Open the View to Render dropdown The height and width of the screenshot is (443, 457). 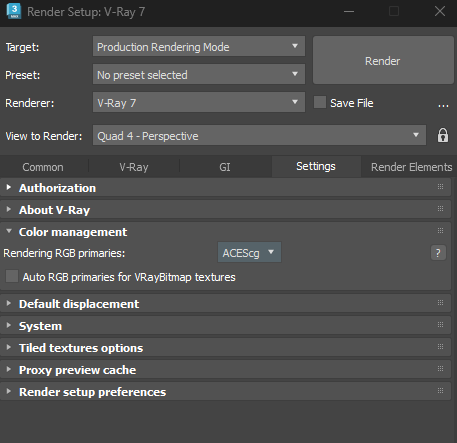point(259,135)
